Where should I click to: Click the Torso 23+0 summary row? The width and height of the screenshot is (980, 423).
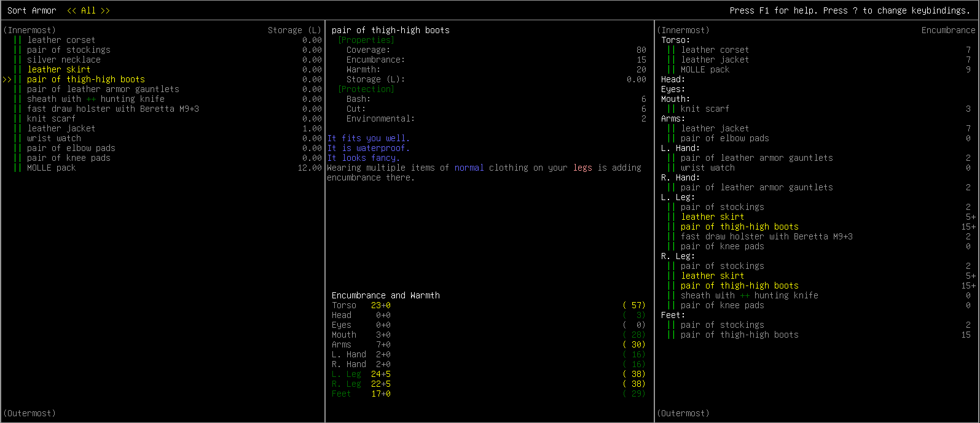[489, 305]
